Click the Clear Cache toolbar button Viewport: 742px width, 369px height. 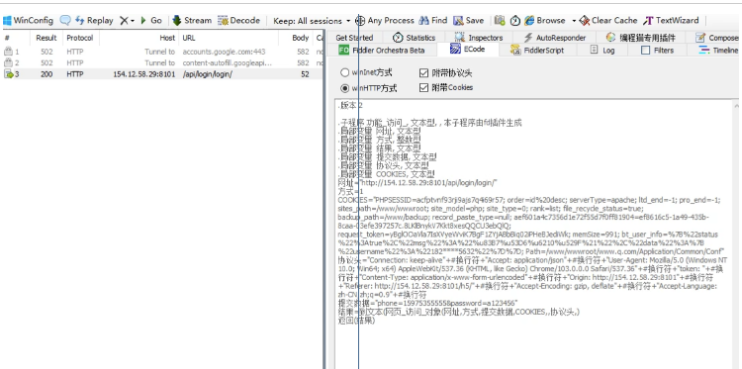(x=609, y=21)
